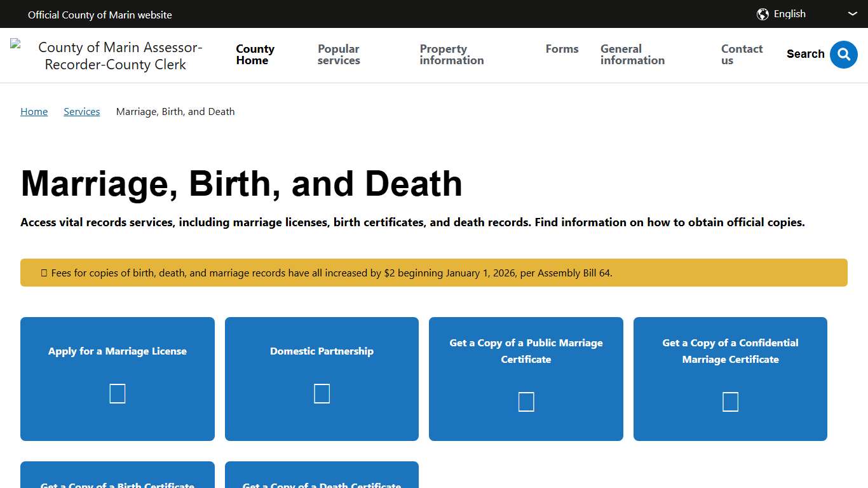Click the County of Marin logo image
Image resolution: width=868 pixels, height=488 pixels.
(16, 43)
